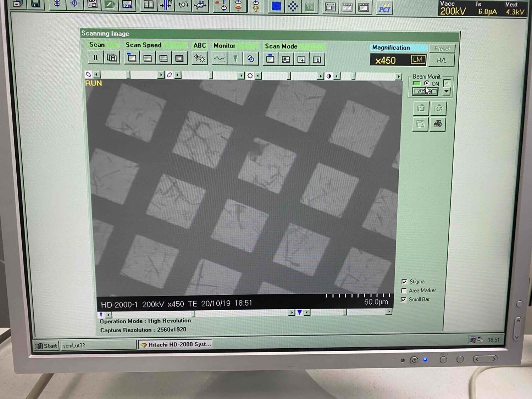
Task: Select the first Scan Mode icon
Action: click(270, 59)
